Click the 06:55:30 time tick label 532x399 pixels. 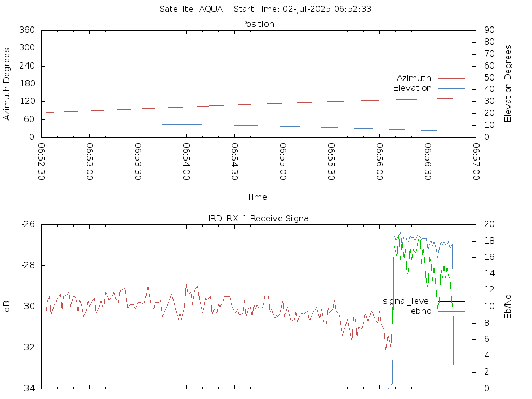click(331, 162)
